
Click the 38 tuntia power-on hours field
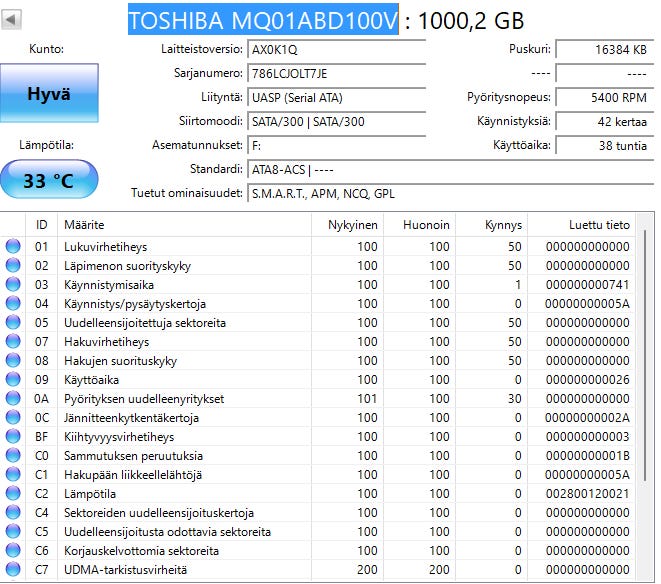coord(605,146)
